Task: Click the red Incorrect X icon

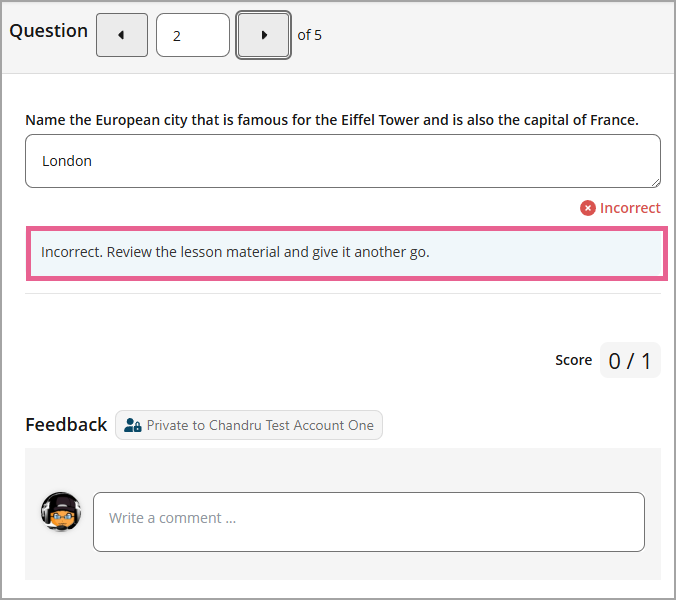Action: 588,208
